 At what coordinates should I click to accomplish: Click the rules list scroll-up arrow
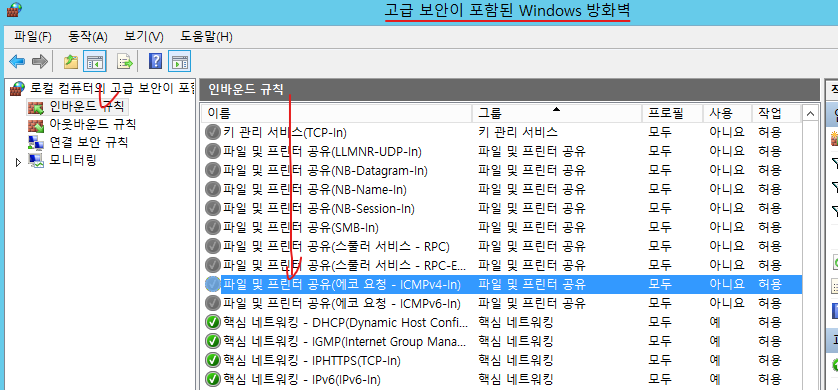[x=810, y=113]
